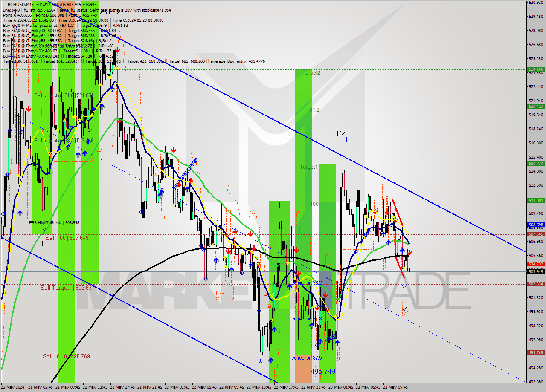Click the red 495.769 price tag

536,352
